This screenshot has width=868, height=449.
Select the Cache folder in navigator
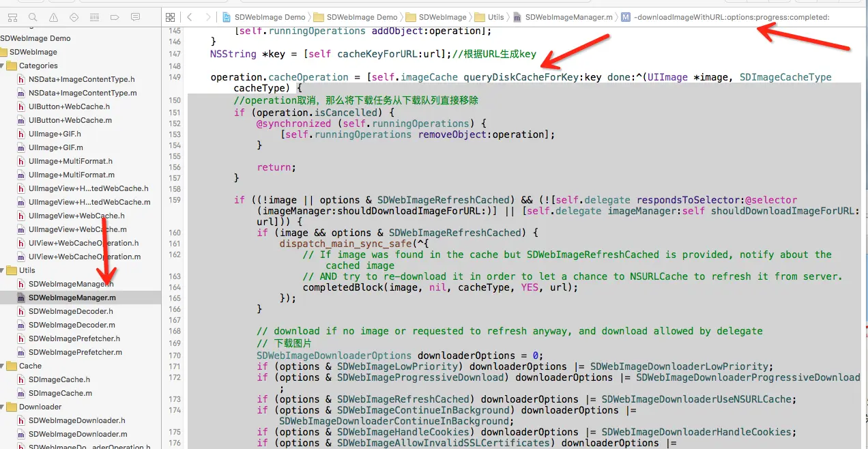[30, 366]
